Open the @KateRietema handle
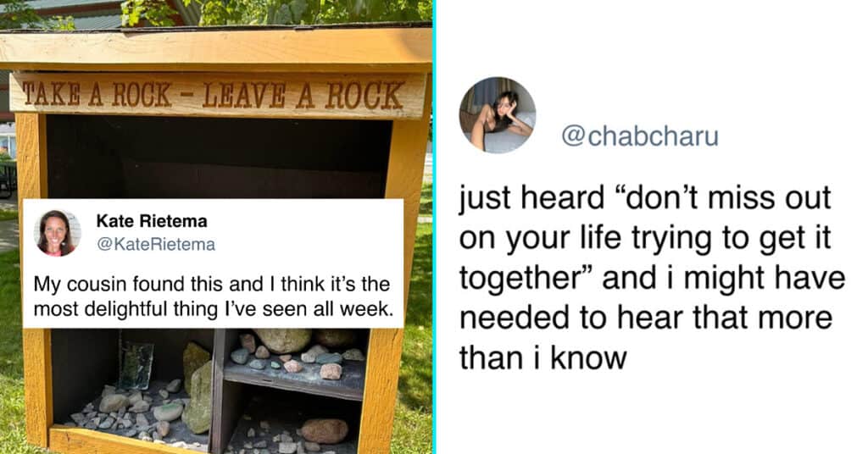Viewport: 868px width, 454px height. pyautogui.click(x=156, y=245)
